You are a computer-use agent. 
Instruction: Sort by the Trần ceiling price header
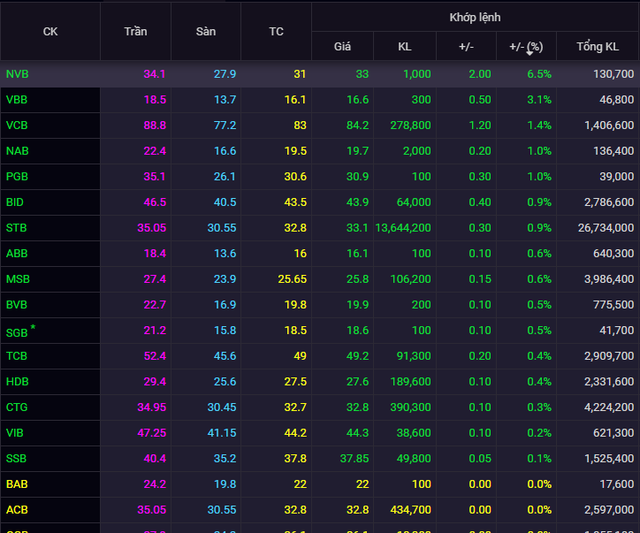coord(135,31)
